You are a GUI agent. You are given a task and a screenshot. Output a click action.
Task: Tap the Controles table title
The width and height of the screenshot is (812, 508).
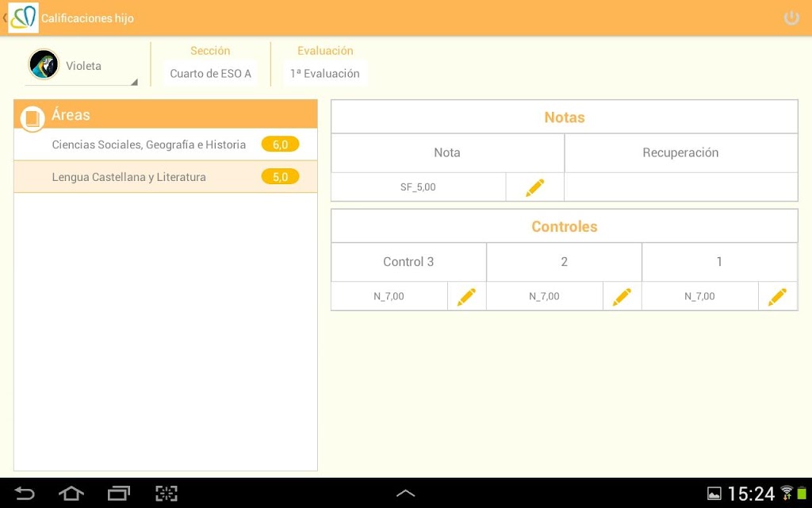click(x=565, y=226)
